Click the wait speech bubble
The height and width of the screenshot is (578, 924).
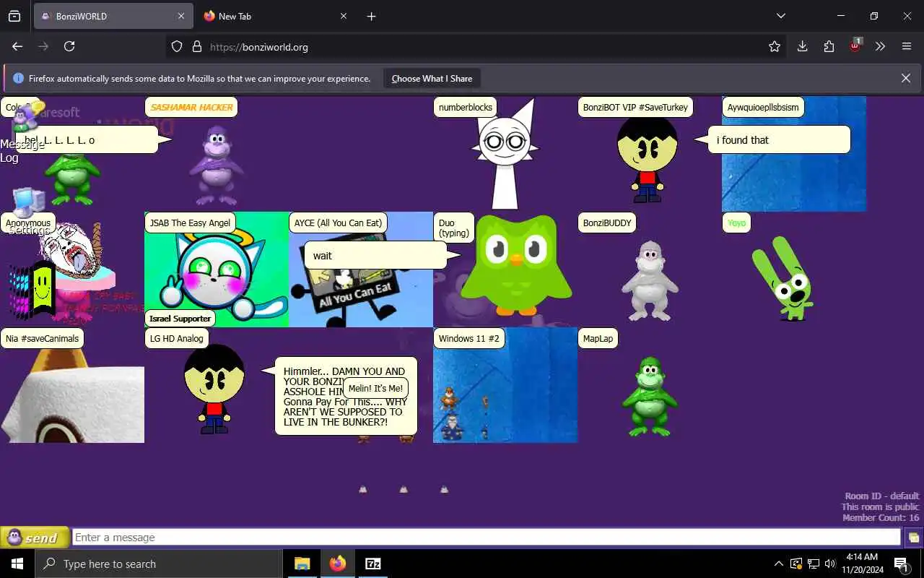point(375,255)
